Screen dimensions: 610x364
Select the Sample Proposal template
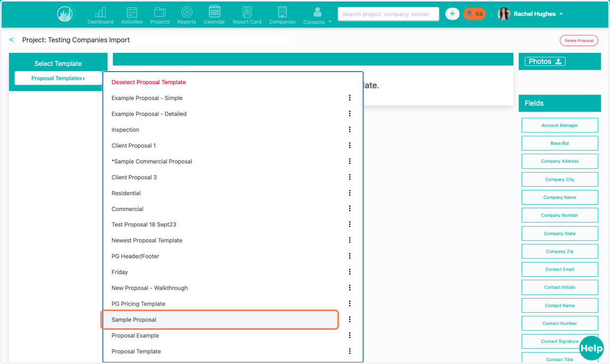click(220, 320)
